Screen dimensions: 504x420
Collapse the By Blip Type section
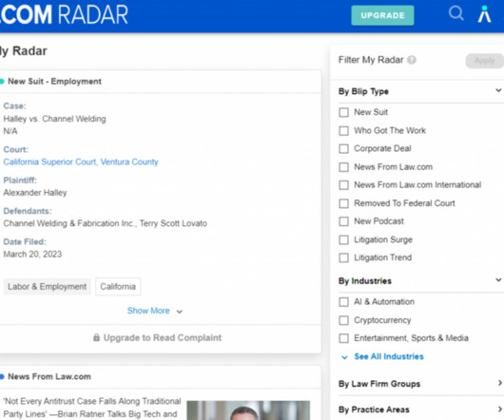tap(498, 90)
